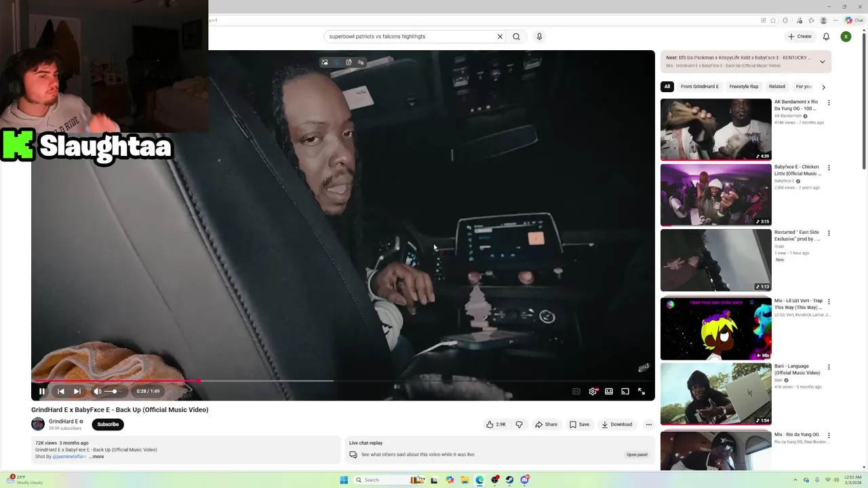This screenshot has width=868, height=488.
Task: Open options for Lil Uzi Vert mix
Action: [828, 302]
